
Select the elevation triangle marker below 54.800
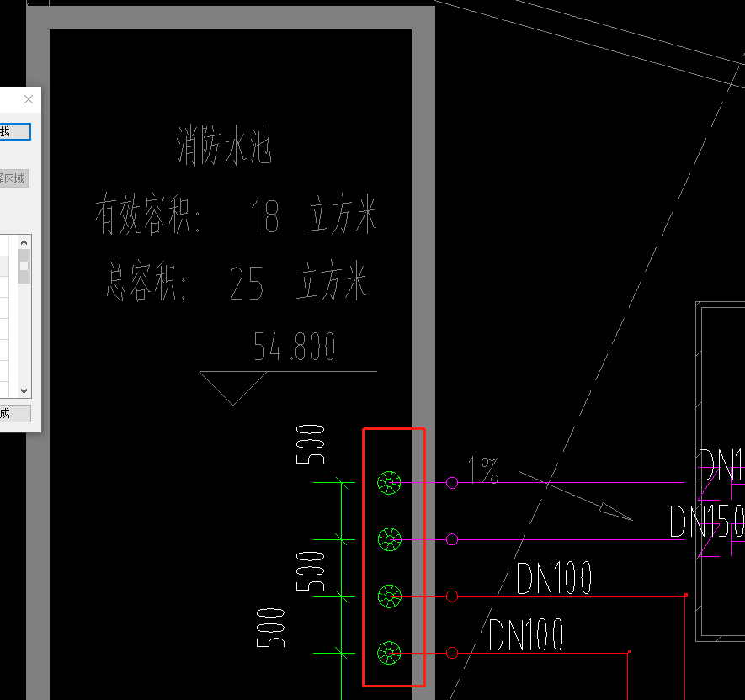(233, 388)
